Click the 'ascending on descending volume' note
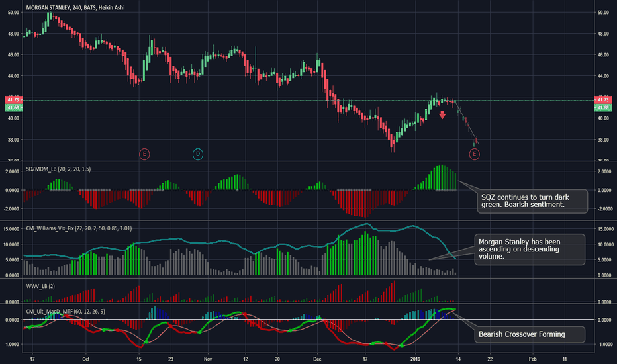The image size is (617, 364). click(x=530, y=250)
